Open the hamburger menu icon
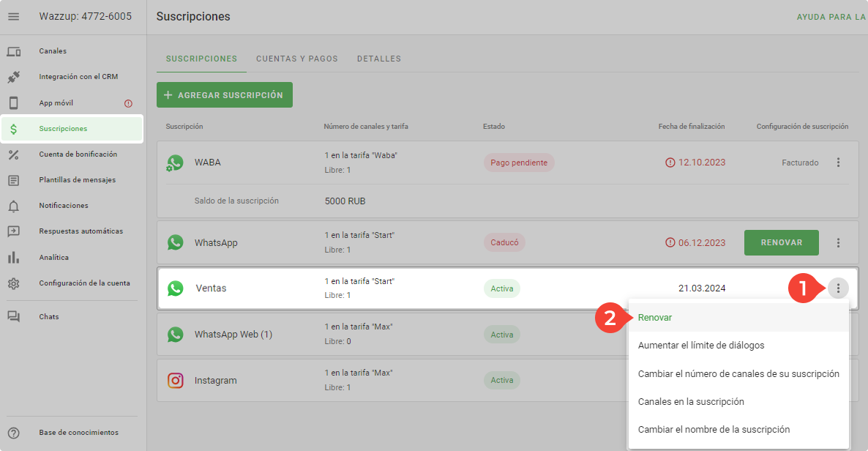This screenshot has width=868, height=451. [13, 16]
